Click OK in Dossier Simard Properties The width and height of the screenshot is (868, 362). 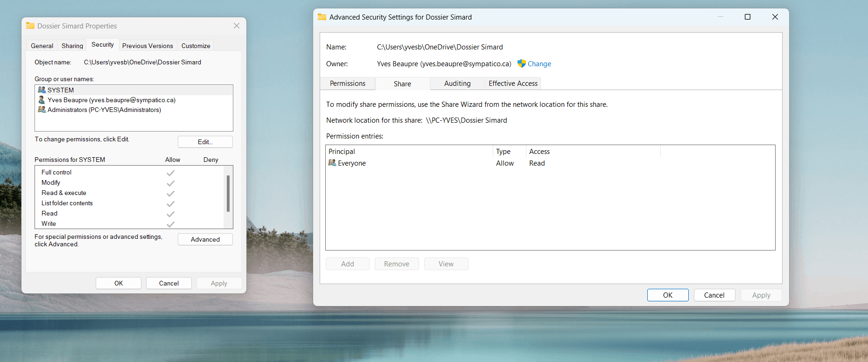119,283
